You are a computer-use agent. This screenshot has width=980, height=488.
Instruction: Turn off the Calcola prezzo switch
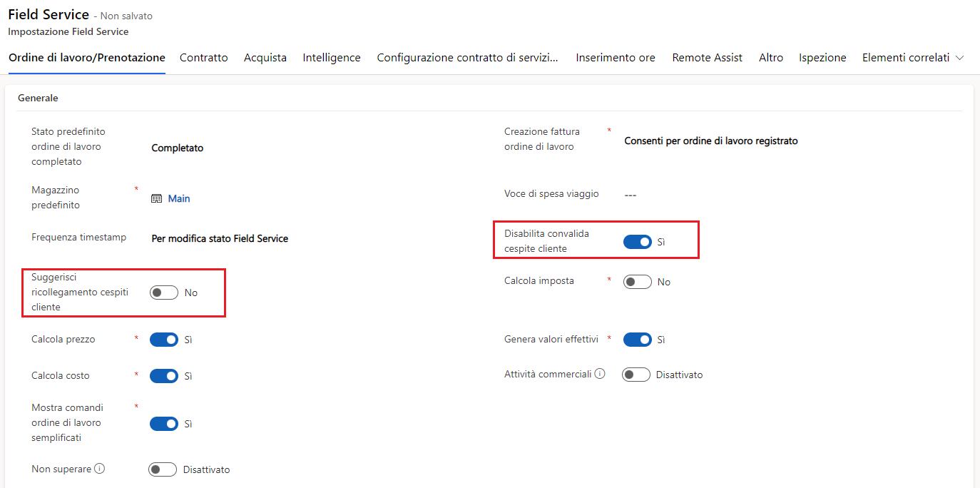pyautogui.click(x=164, y=340)
